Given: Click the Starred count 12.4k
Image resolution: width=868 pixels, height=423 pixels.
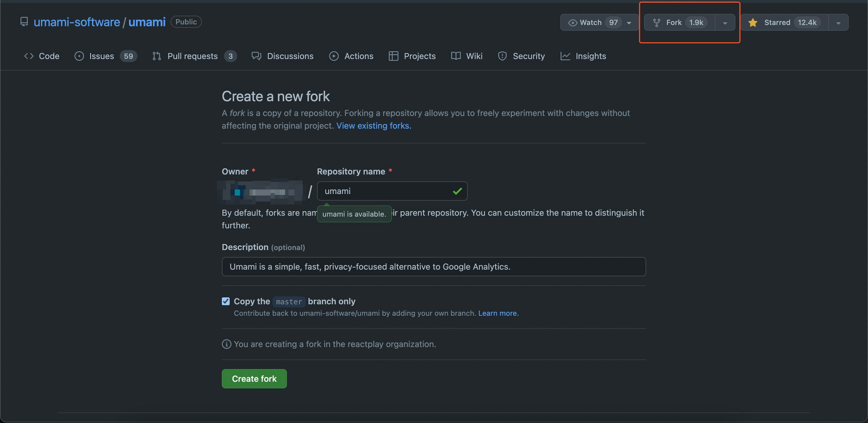Looking at the screenshot, I should click(x=807, y=22).
